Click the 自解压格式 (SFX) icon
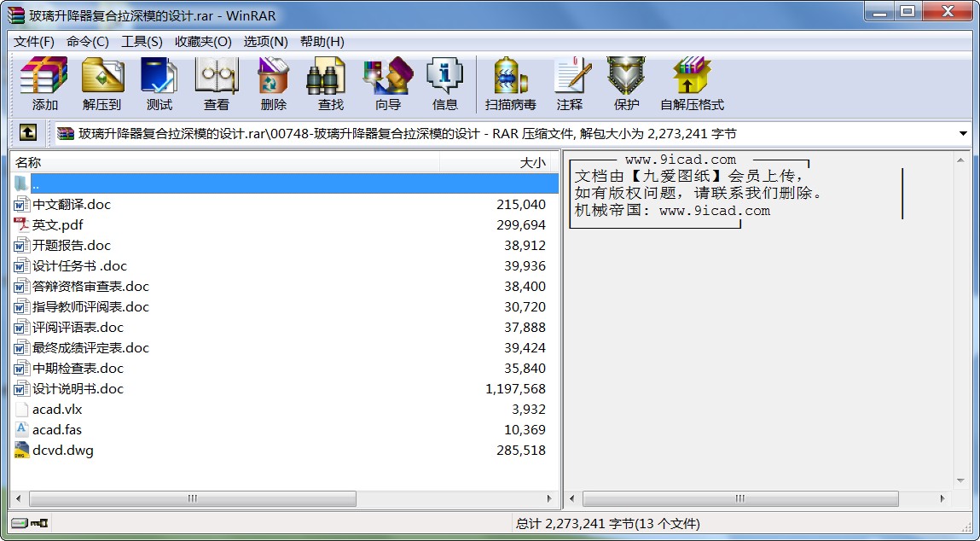The height and width of the screenshot is (541, 980). click(x=692, y=84)
